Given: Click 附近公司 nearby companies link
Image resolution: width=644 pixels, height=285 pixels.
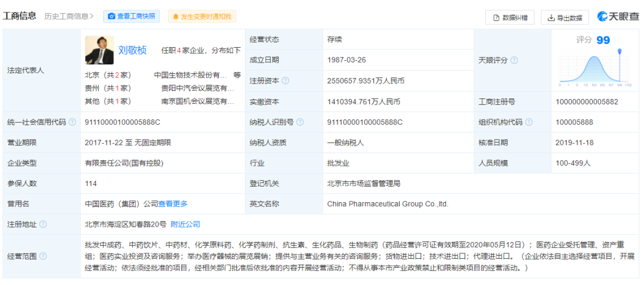Looking at the screenshot, I should (185, 224).
